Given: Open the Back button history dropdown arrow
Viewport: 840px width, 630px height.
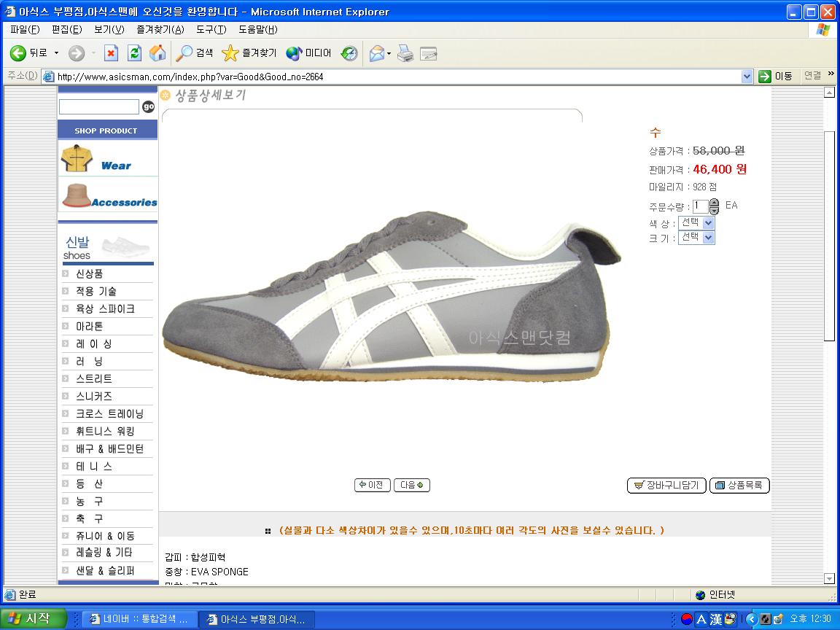Looking at the screenshot, I should point(56,53).
